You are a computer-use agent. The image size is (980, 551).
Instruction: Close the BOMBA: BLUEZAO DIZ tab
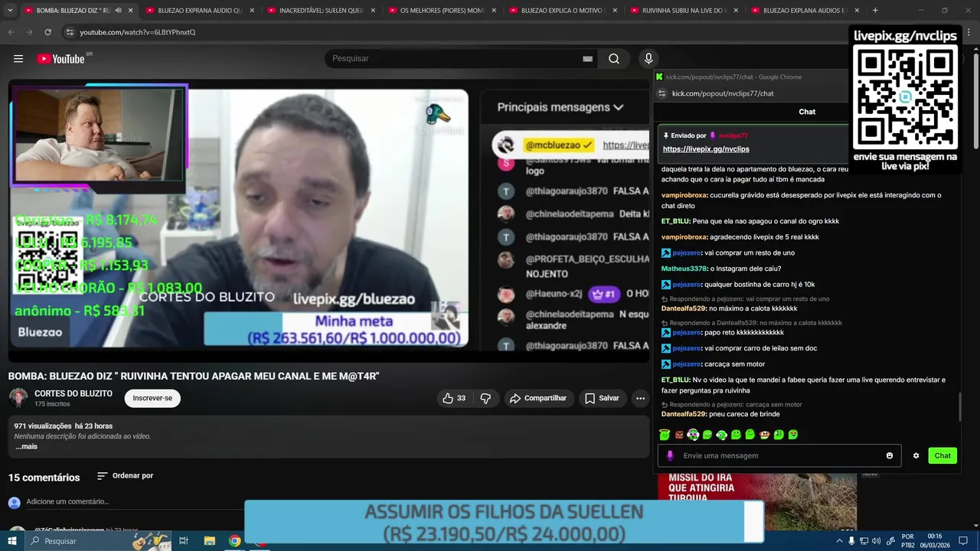[x=130, y=11]
